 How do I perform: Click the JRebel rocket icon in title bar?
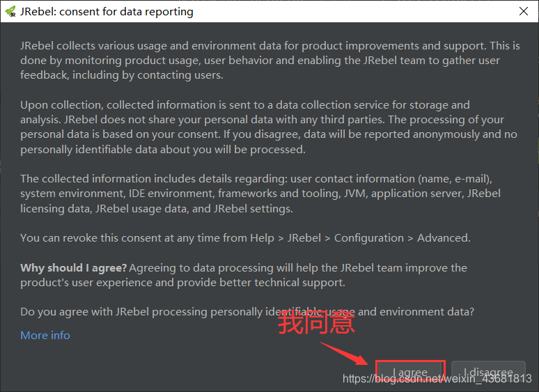pos(10,11)
